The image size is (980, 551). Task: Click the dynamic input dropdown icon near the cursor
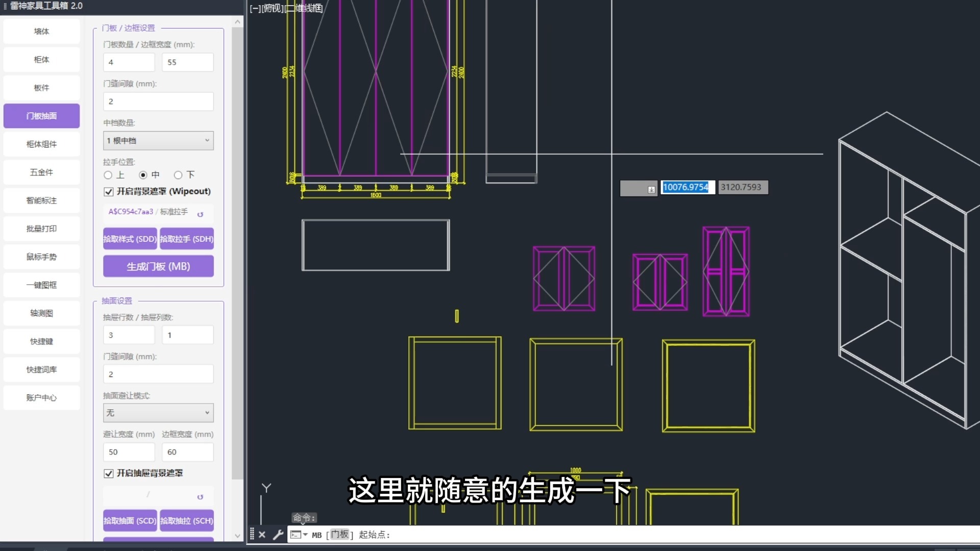coord(651,189)
